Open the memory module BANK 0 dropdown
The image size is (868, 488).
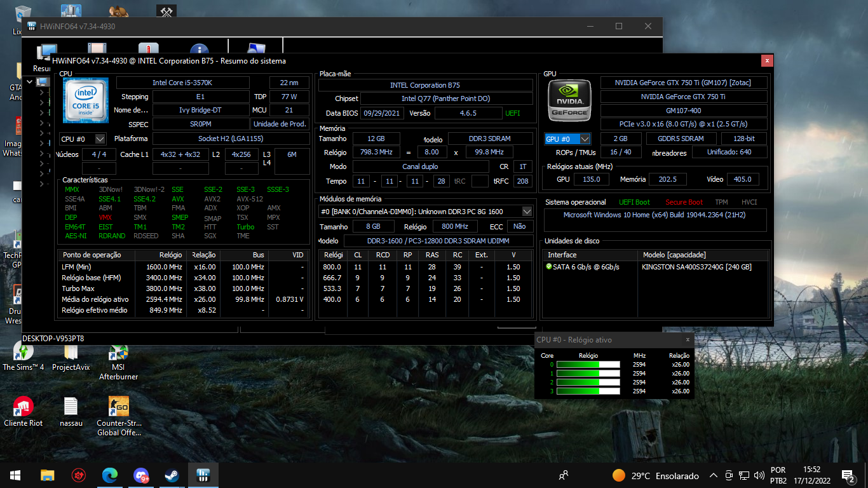click(x=425, y=211)
